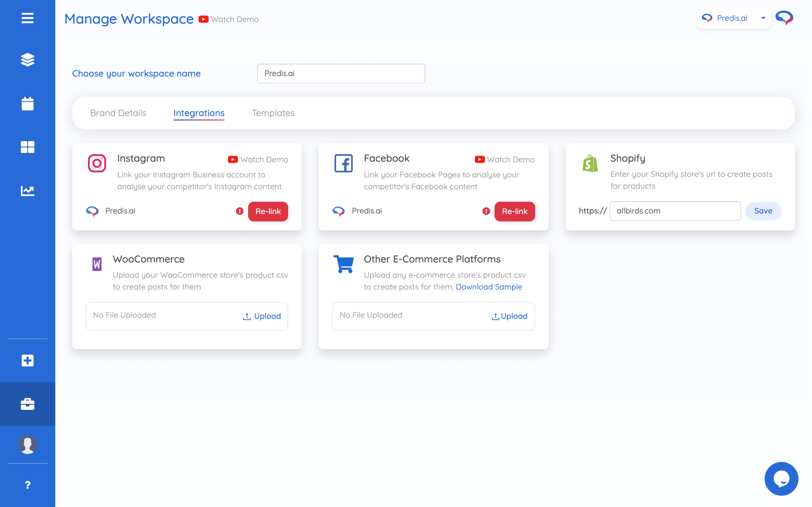Viewport: 812px width, 507px height.
Task: Click the grid dashboard sidebar icon
Action: (28, 147)
